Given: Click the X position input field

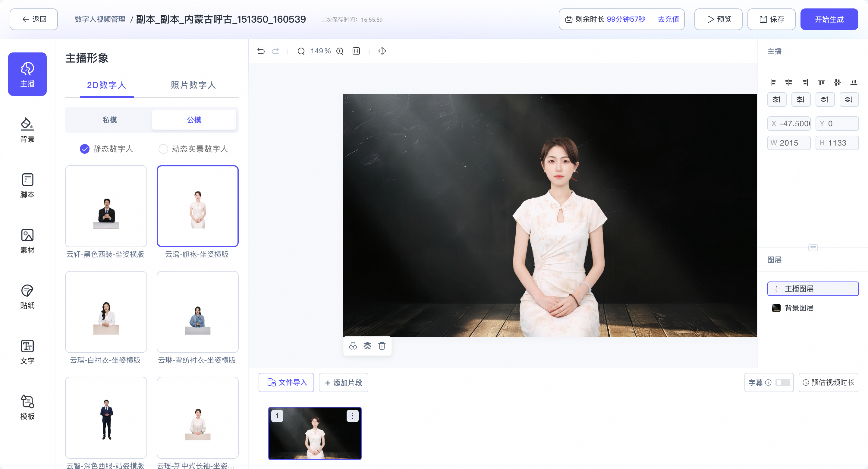Looking at the screenshot, I should point(789,124).
